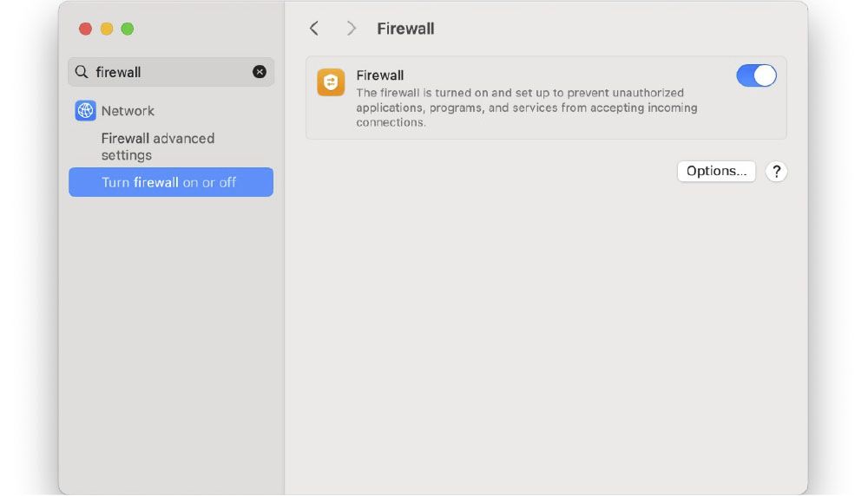The height and width of the screenshot is (496, 868).
Task: Select the Network label in sidebar
Action: click(x=128, y=111)
